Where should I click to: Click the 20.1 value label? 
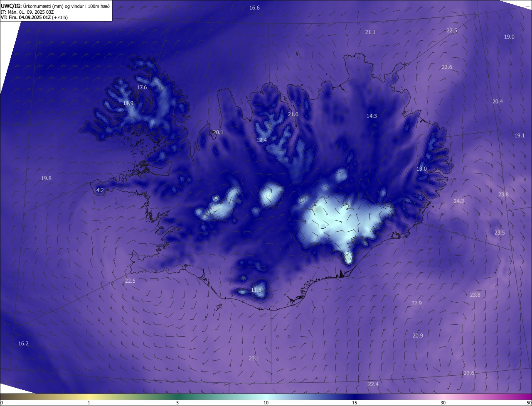point(218,132)
